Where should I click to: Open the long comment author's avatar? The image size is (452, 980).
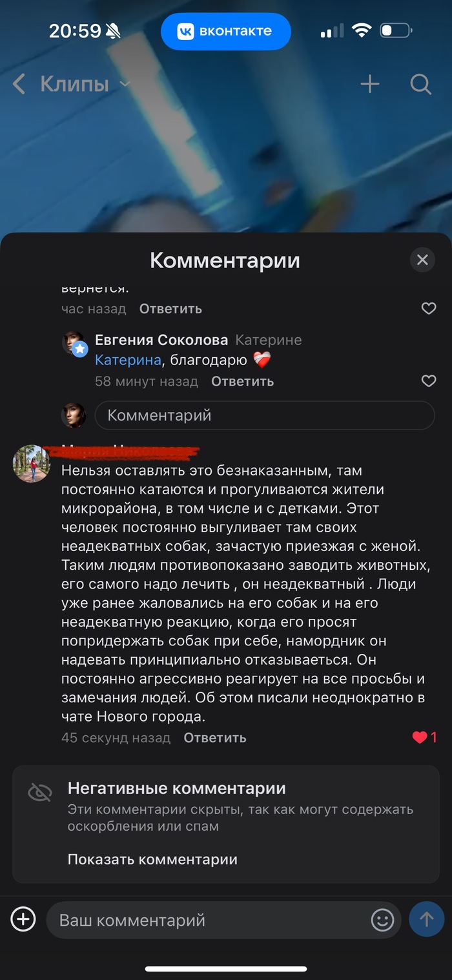coord(32,463)
